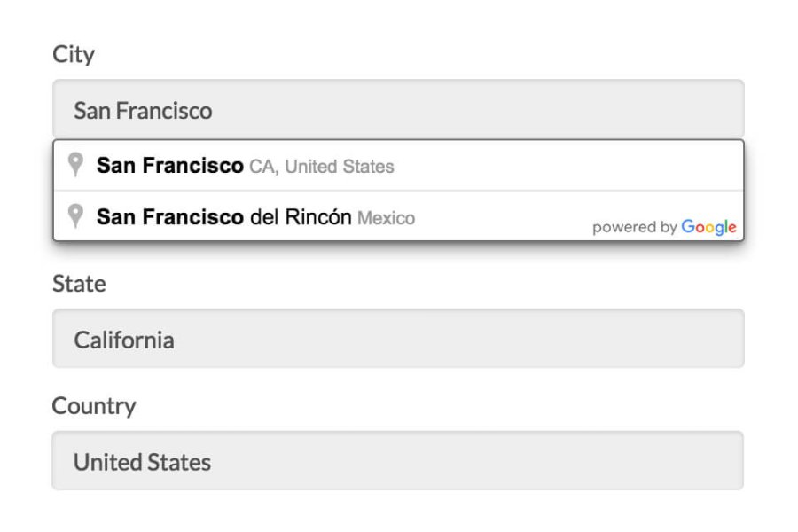Click the Country input containing 'United States'
This screenshot has height=532, width=798.
pyautogui.click(x=399, y=461)
